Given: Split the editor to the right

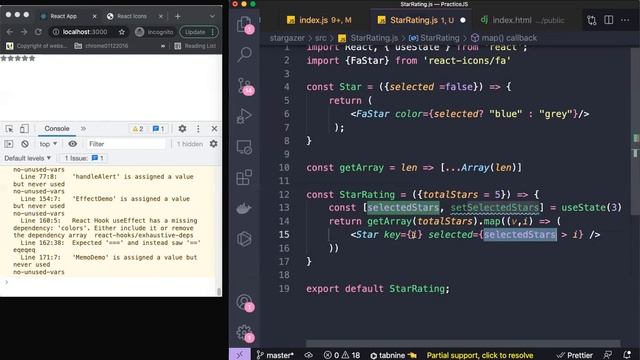Looking at the screenshot, I should click(609, 20).
